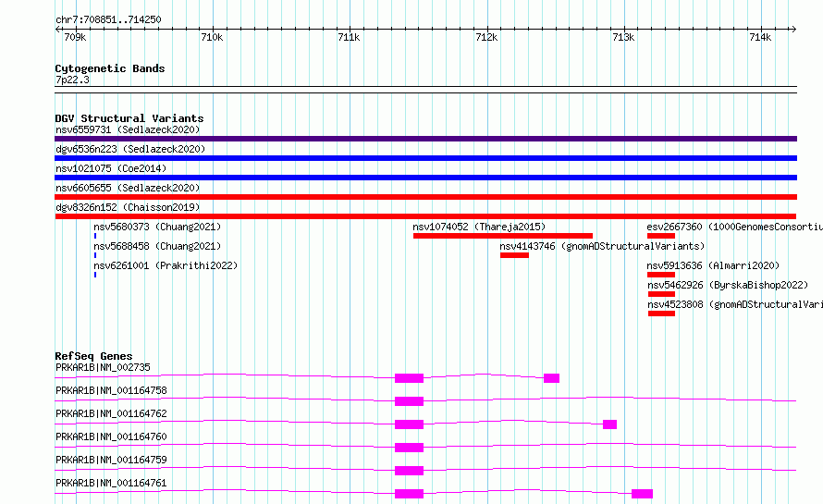This screenshot has width=823, height=504.
Task: Click the small blue nsv6261001 marker
Action: (95, 275)
